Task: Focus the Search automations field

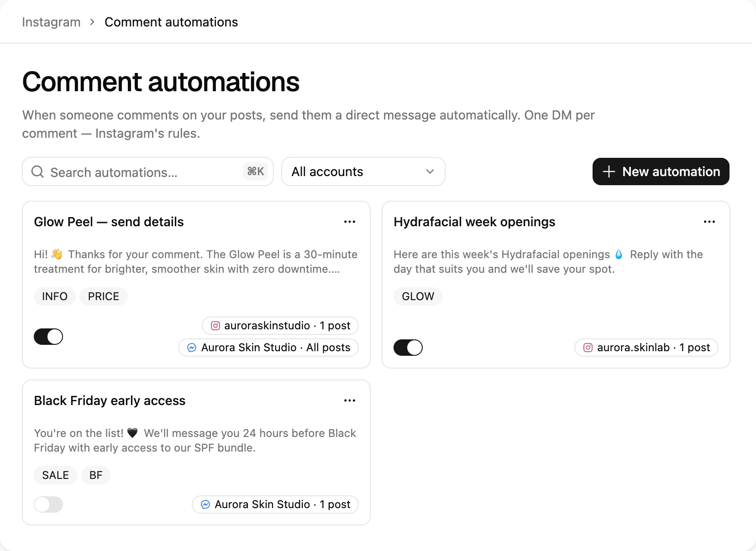Action: coord(148,172)
